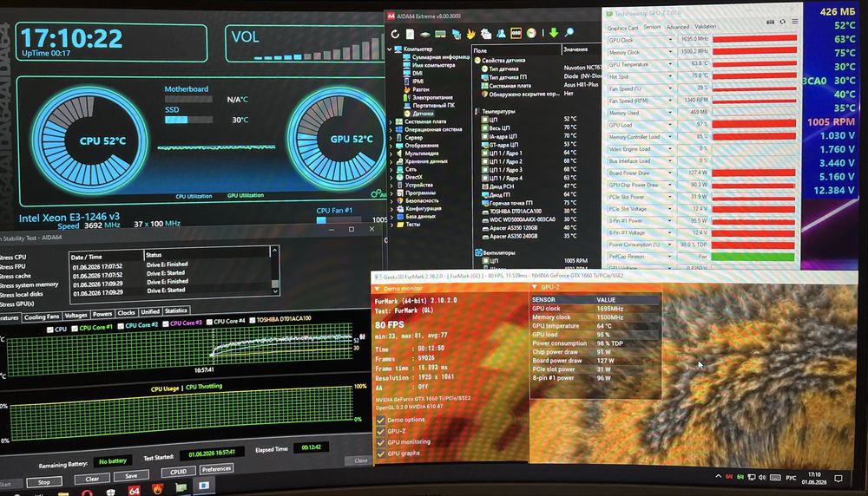Open the OSD panel icon in AIDA64 toolbar
The width and height of the screenshot is (868, 496).
point(516,33)
